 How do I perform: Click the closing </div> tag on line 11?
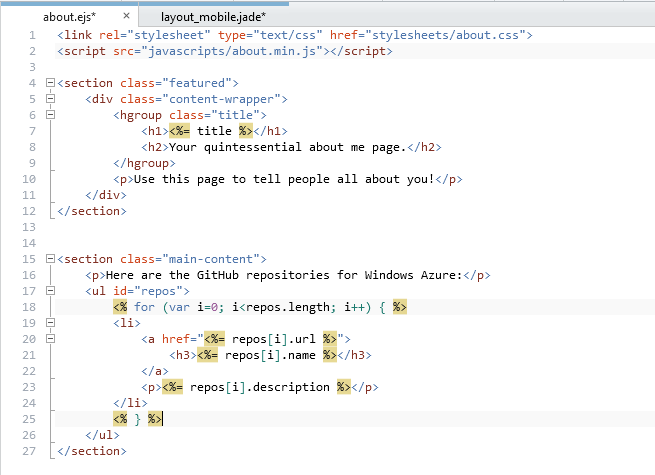pyautogui.click(x=106, y=195)
